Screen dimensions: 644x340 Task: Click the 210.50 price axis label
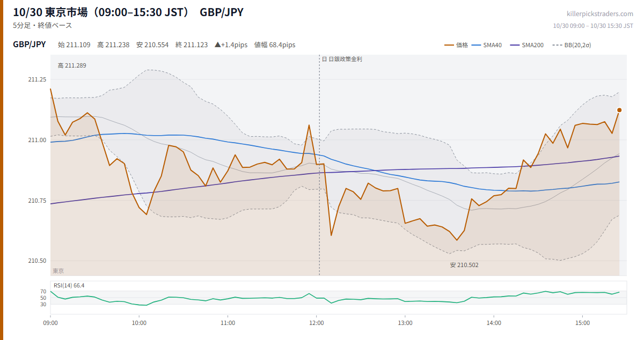tap(37, 261)
